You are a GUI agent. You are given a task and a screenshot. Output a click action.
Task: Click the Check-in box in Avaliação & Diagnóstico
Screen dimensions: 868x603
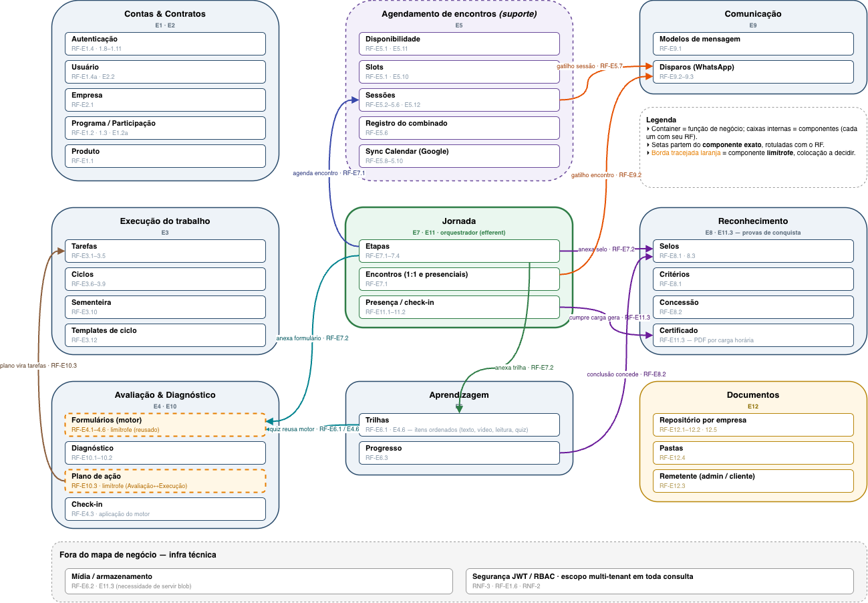(165, 509)
